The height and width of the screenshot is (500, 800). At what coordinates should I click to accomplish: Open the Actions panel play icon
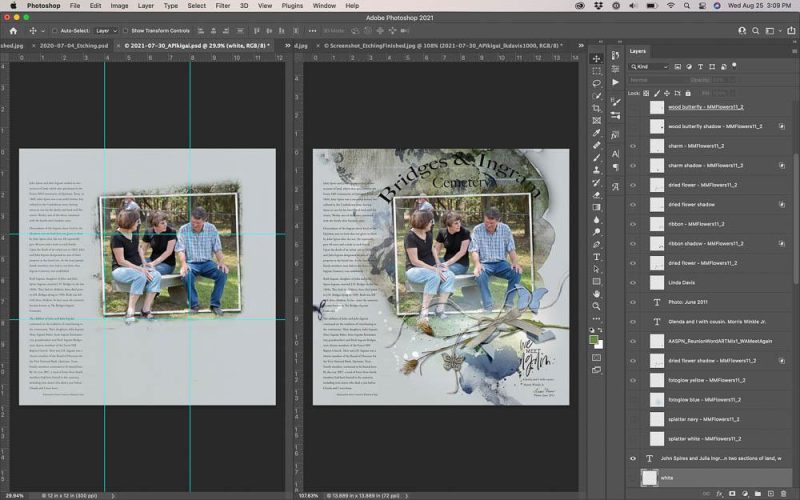click(615, 82)
